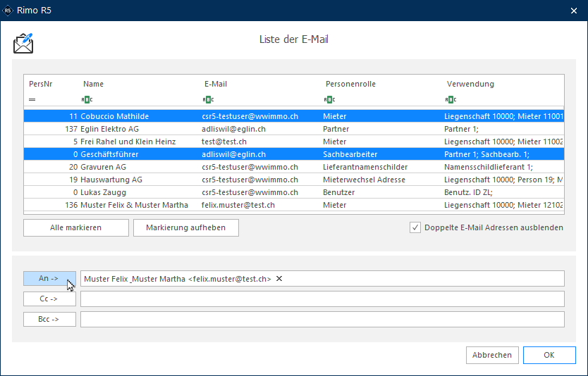Click into the Cc recipients field
The image size is (588, 376).
coord(322,299)
